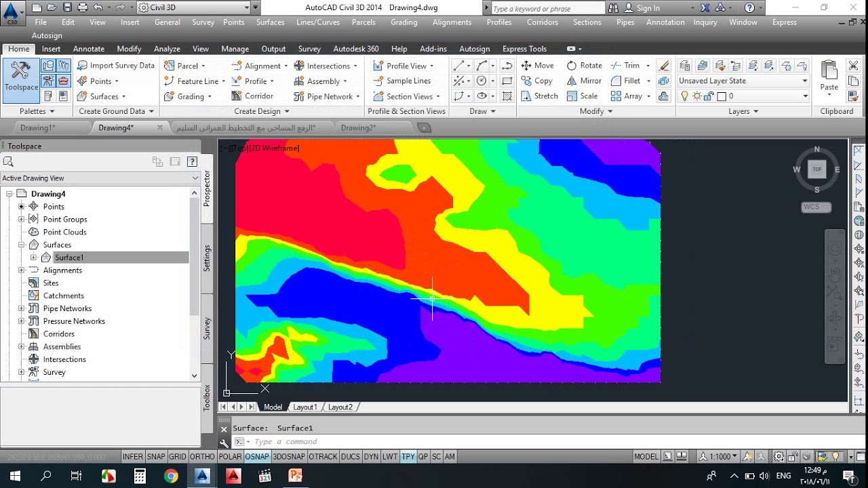
Task: Toggle SNAP mode in status bar
Action: pos(156,457)
